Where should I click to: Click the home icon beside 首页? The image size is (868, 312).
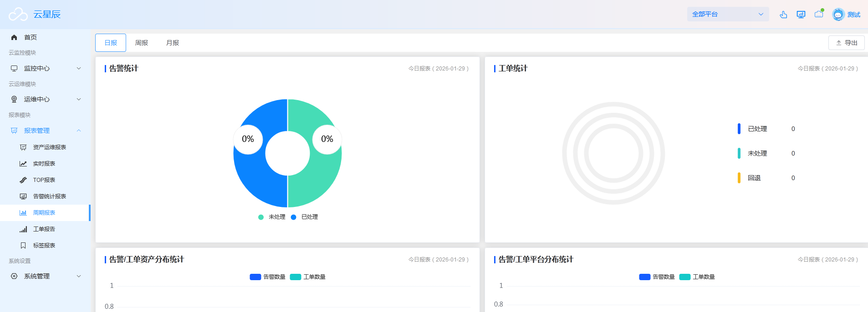[14, 37]
